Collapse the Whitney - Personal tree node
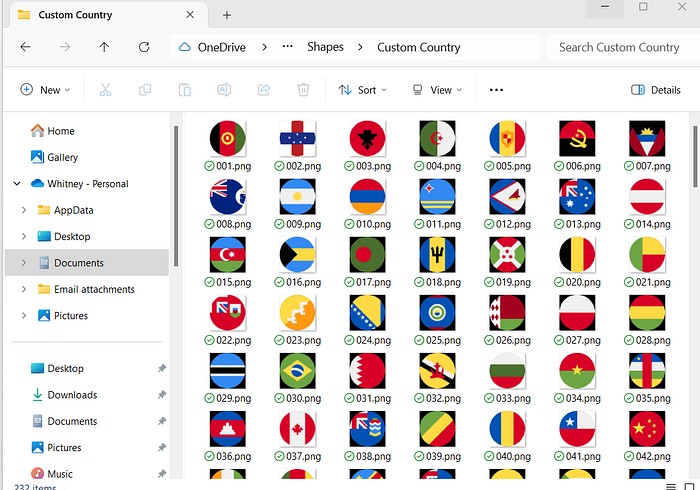The image size is (700, 490). click(x=17, y=183)
